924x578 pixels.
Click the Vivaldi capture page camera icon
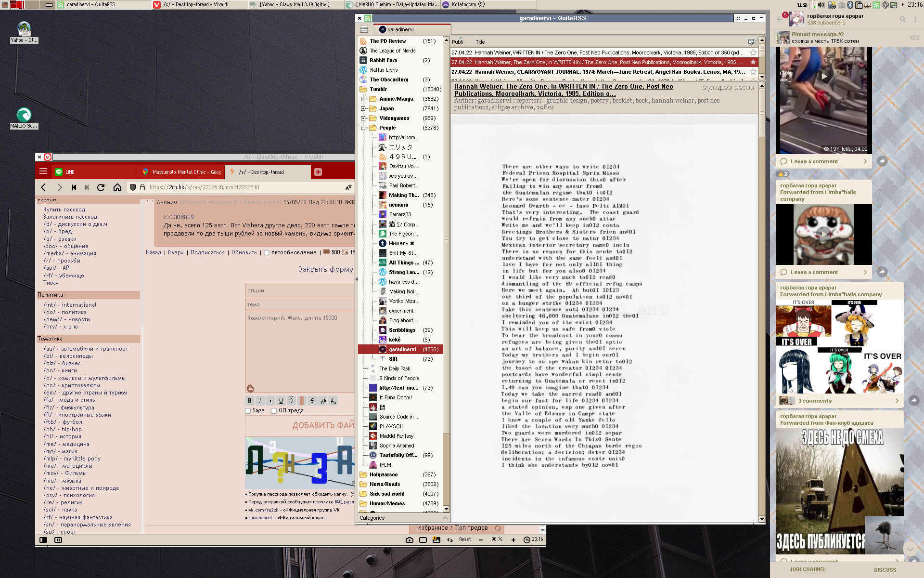coord(410,540)
